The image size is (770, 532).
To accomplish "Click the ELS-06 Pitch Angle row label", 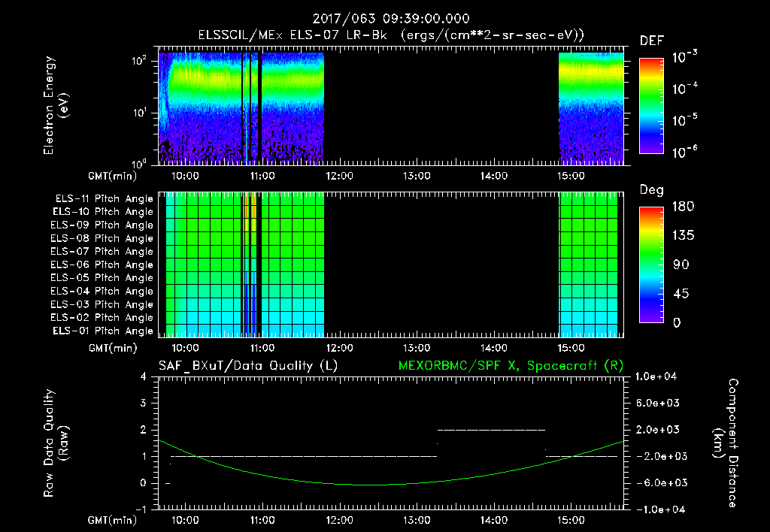I will click(102, 264).
